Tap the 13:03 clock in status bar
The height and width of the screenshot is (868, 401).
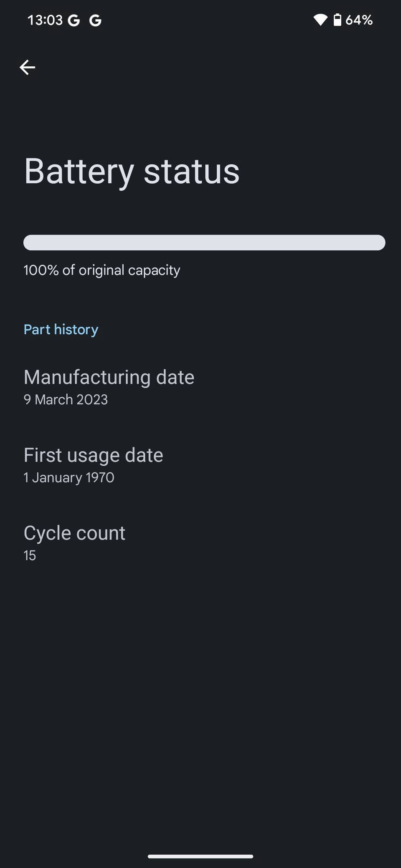pos(45,20)
